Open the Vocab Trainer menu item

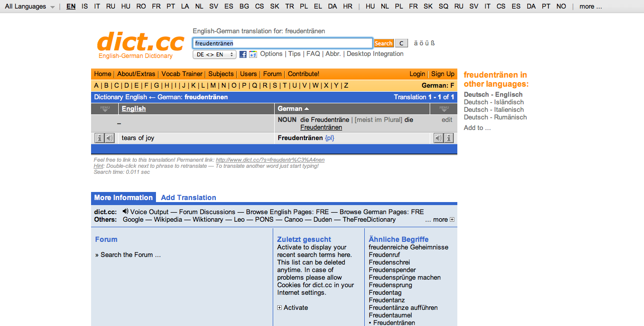[182, 74]
